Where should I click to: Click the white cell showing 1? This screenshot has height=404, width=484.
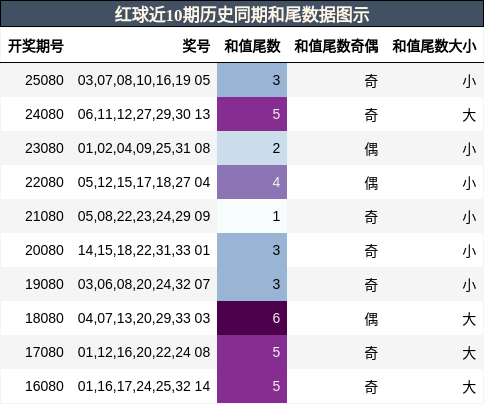click(252, 216)
